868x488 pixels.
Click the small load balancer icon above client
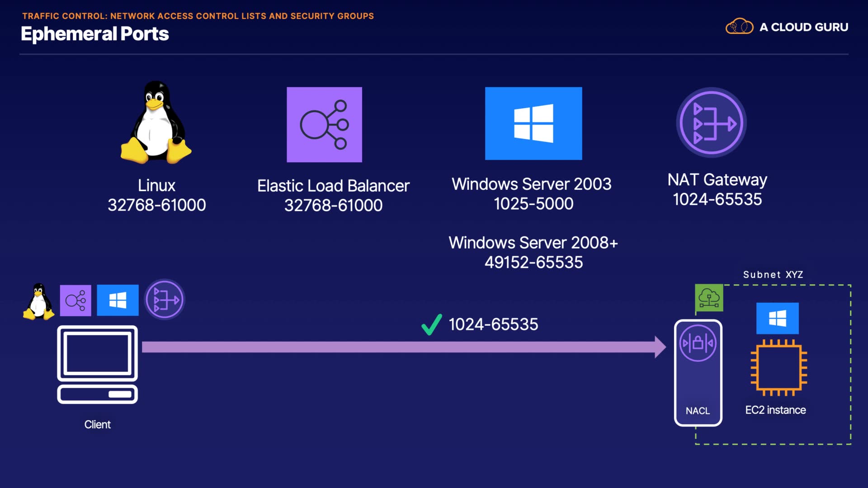75,300
